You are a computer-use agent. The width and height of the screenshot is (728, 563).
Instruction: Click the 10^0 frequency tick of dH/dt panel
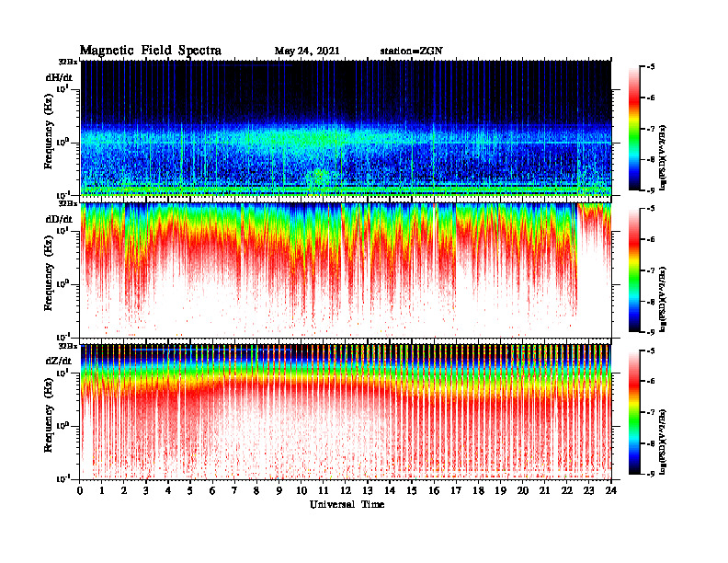click(62, 142)
